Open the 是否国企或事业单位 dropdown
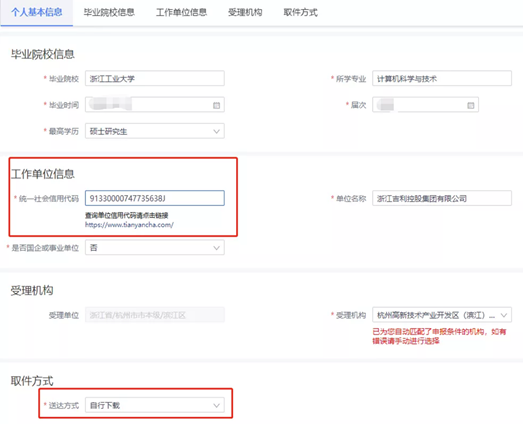The height and width of the screenshot is (424, 523). point(155,248)
